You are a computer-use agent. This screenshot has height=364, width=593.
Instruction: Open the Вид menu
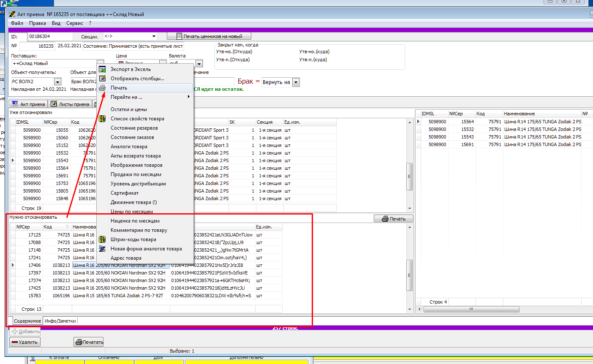pos(56,23)
